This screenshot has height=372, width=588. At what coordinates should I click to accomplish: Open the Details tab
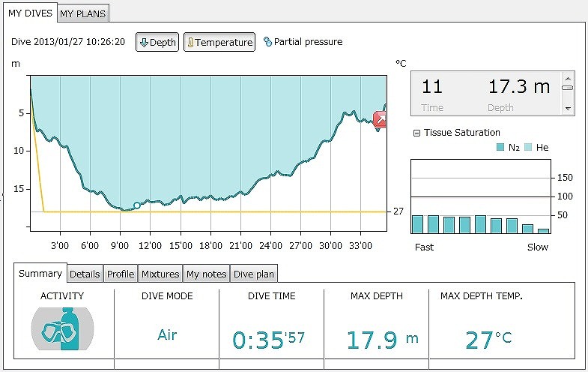tap(85, 274)
